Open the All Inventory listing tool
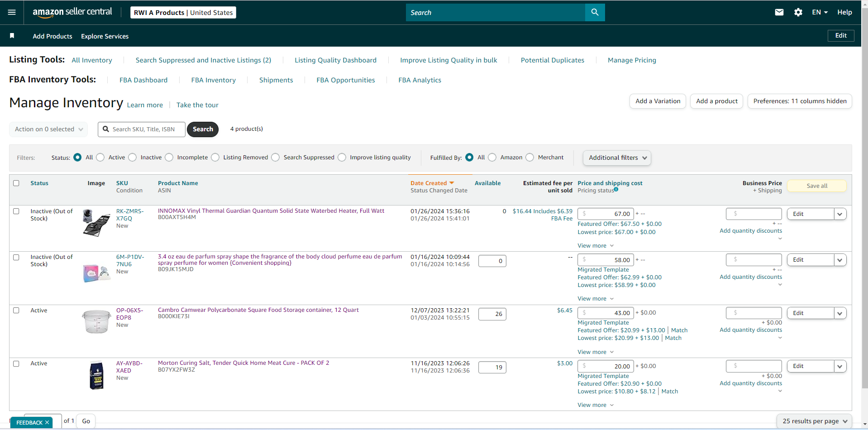This screenshot has height=430, width=868. (x=92, y=60)
